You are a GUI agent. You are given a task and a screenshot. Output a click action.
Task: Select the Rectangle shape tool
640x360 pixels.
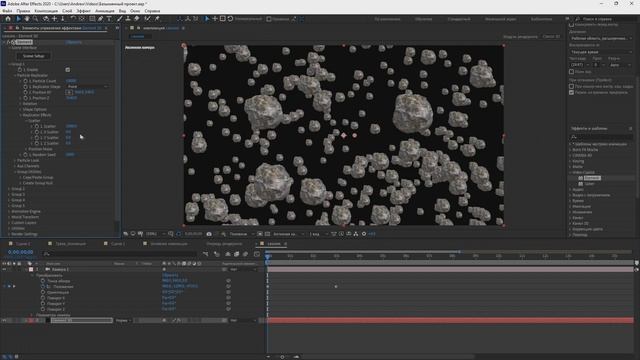tap(92, 19)
